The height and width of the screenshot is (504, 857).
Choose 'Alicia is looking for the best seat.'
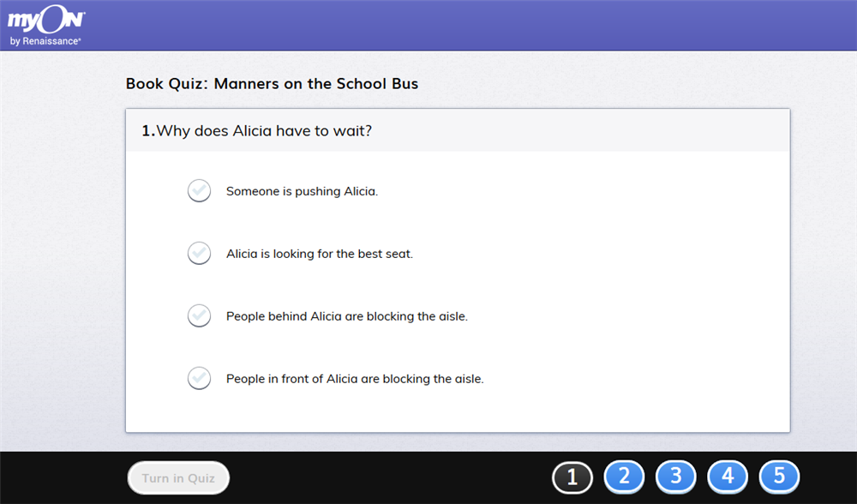coord(300,254)
